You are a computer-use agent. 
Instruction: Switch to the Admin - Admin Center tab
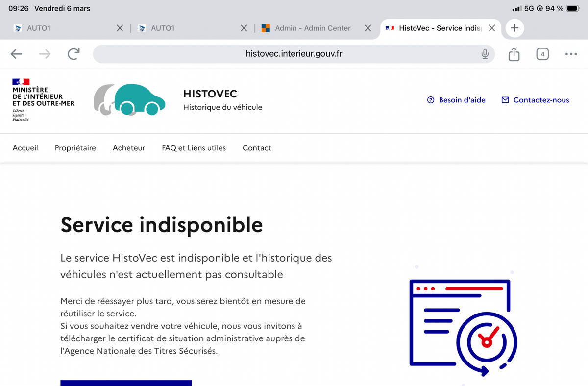pos(312,28)
